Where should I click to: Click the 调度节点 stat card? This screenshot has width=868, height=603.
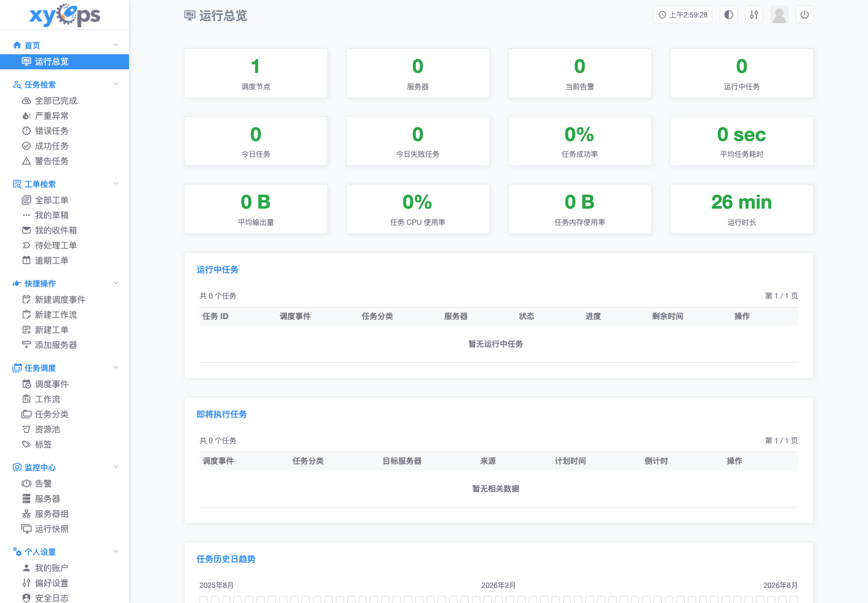tap(256, 73)
